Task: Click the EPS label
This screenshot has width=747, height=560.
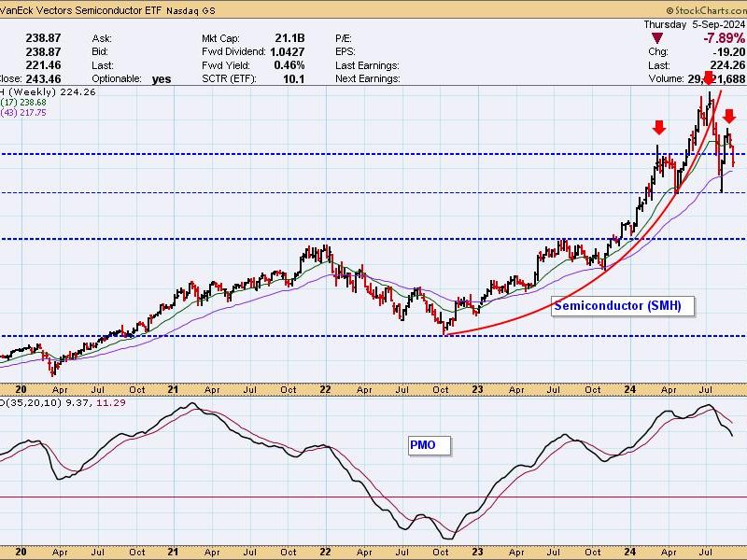Action: click(345, 51)
